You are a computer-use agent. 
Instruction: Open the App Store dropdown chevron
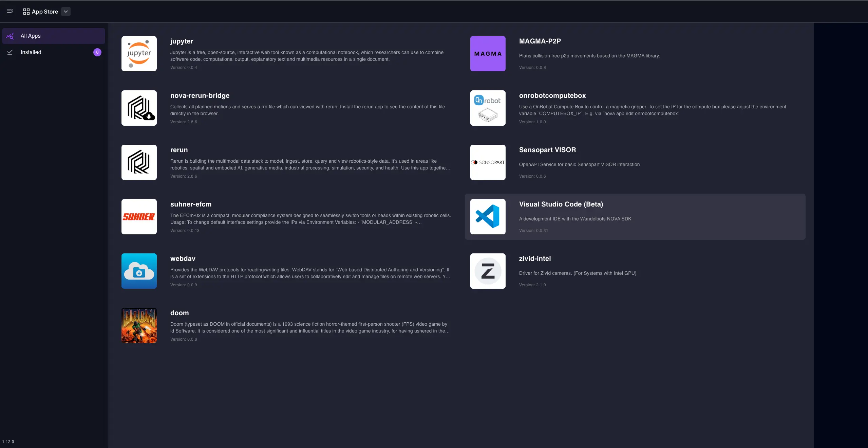coord(65,11)
